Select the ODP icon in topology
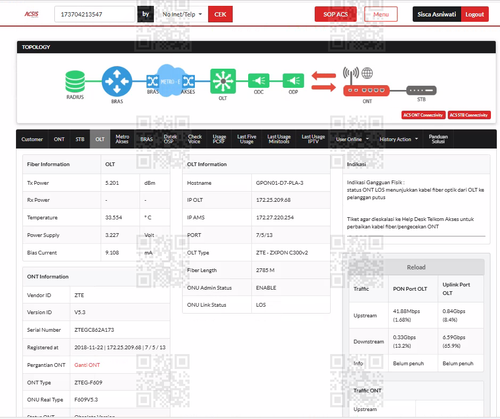This screenshot has height=419, width=500. 293,80
